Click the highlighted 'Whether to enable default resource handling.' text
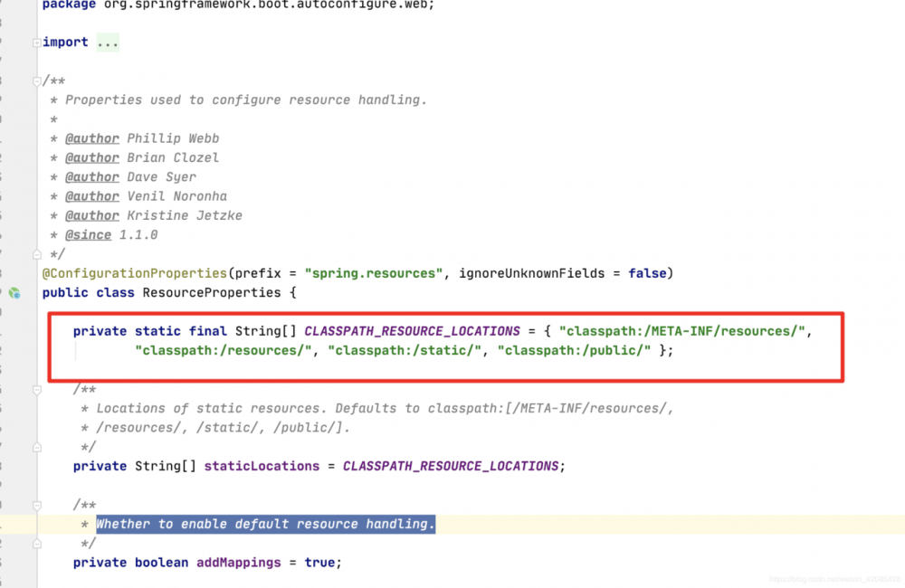The image size is (905, 588). [x=265, y=524]
